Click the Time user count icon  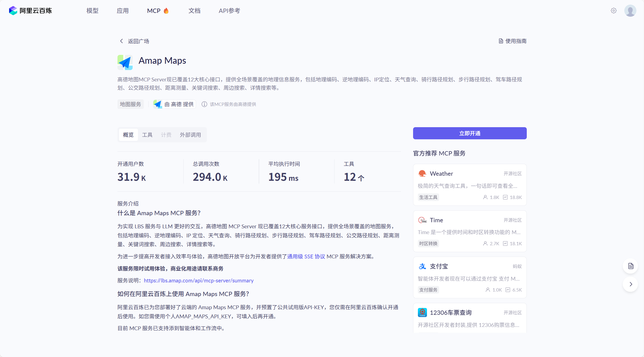pos(485,243)
